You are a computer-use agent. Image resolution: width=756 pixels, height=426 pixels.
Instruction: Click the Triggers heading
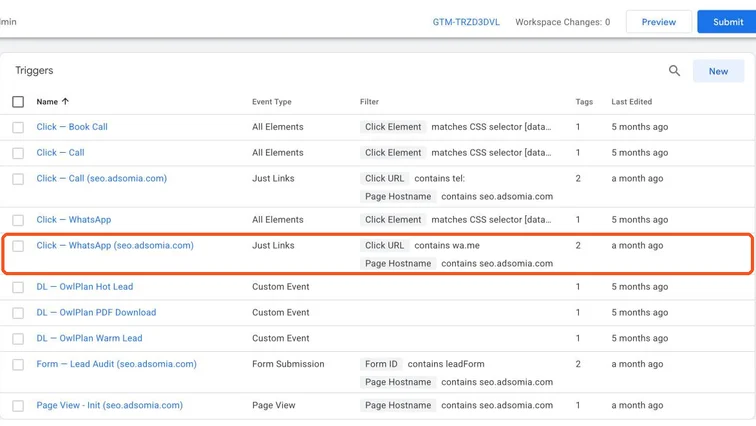tap(34, 70)
